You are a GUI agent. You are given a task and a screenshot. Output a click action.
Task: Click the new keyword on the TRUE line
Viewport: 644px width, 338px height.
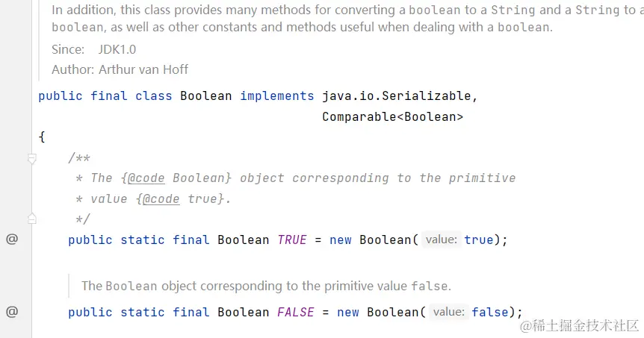[x=341, y=240]
